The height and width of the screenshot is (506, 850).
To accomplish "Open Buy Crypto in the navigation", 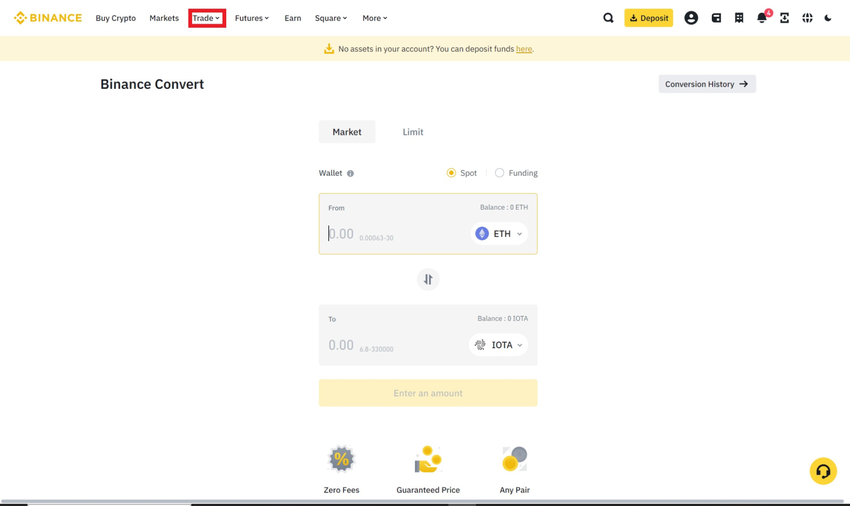I will (x=115, y=18).
